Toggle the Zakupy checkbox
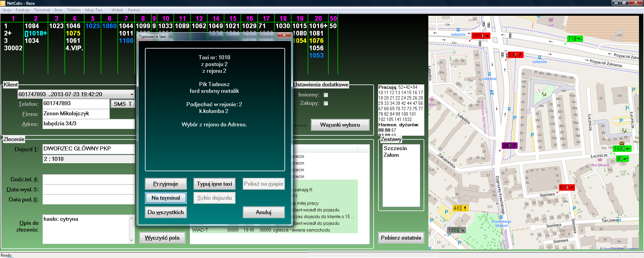Screen dimensions: 644x258 326,104
